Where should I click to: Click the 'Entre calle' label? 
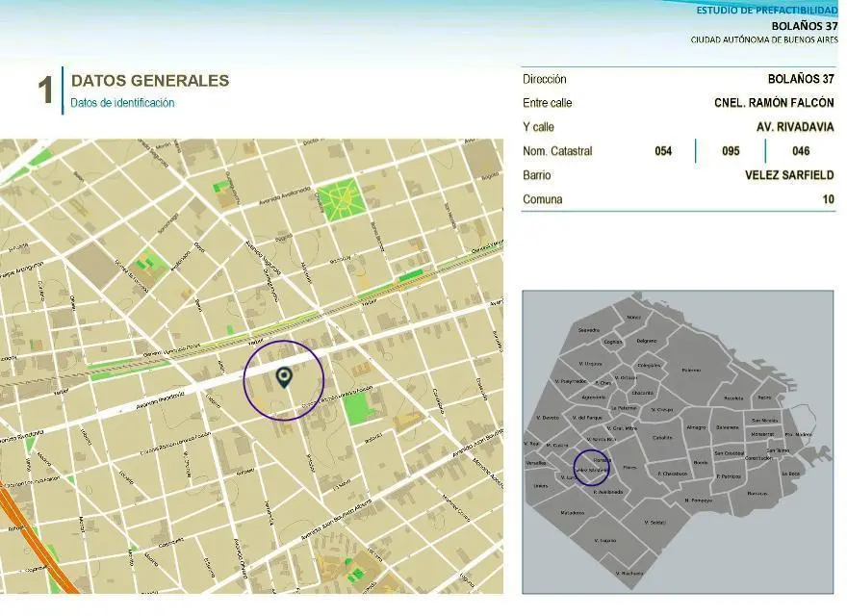[548, 103]
